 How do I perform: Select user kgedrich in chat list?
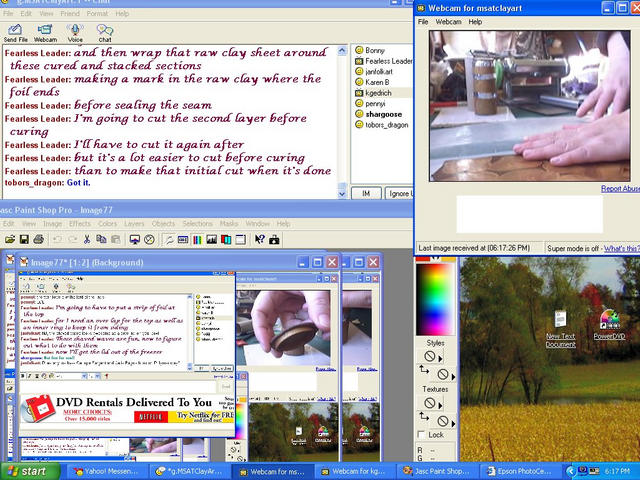(378, 93)
